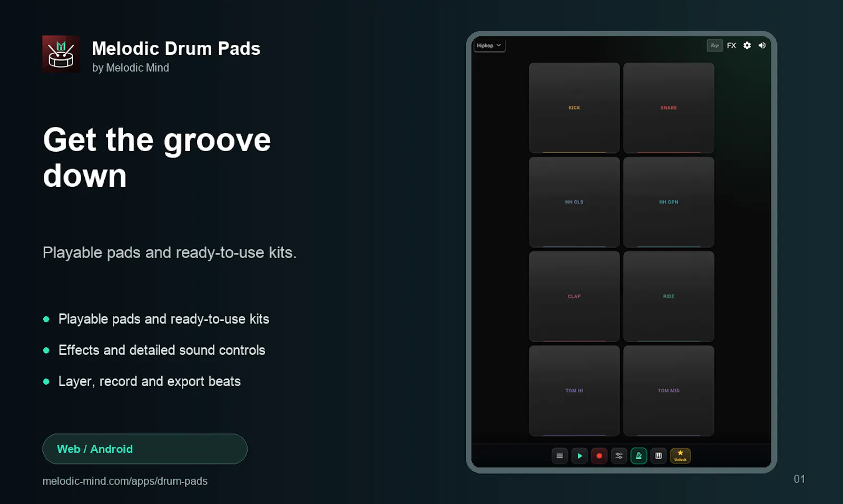Click the 'Get the groove down' heading
The image size is (843, 504).
click(x=157, y=157)
